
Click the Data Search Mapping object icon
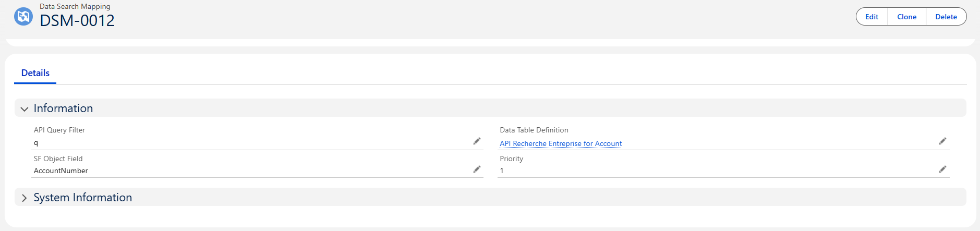23,16
